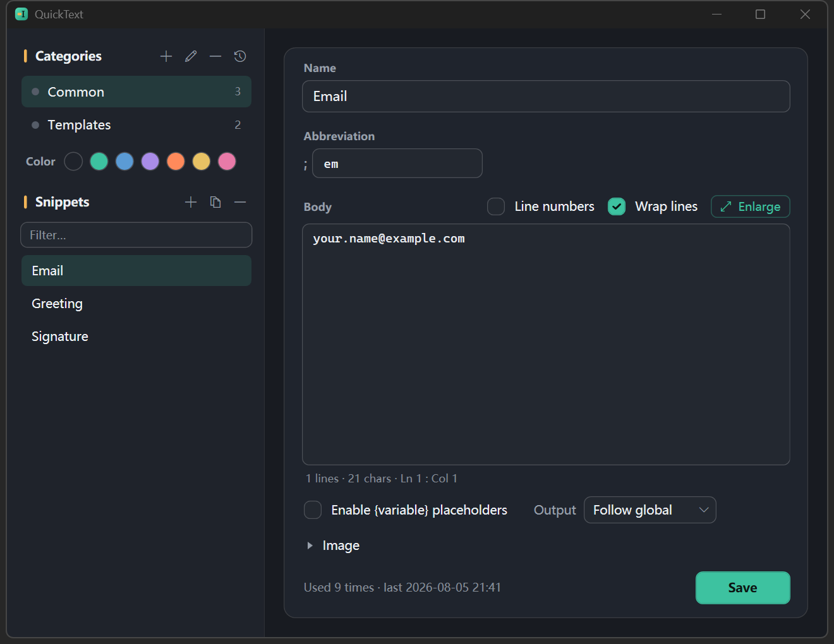Remove category with the minus icon
834x644 pixels.
click(x=215, y=56)
